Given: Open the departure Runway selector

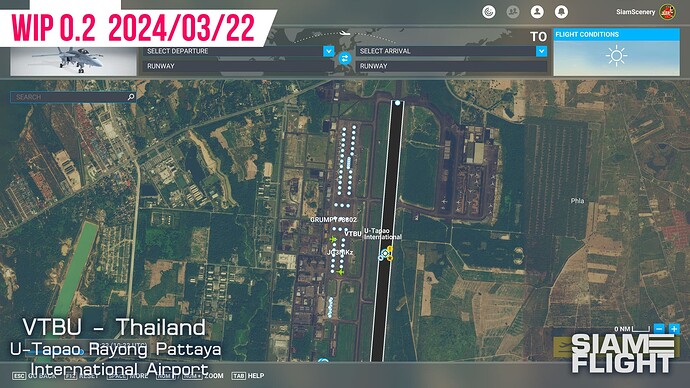Looking at the screenshot, I should (238, 66).
